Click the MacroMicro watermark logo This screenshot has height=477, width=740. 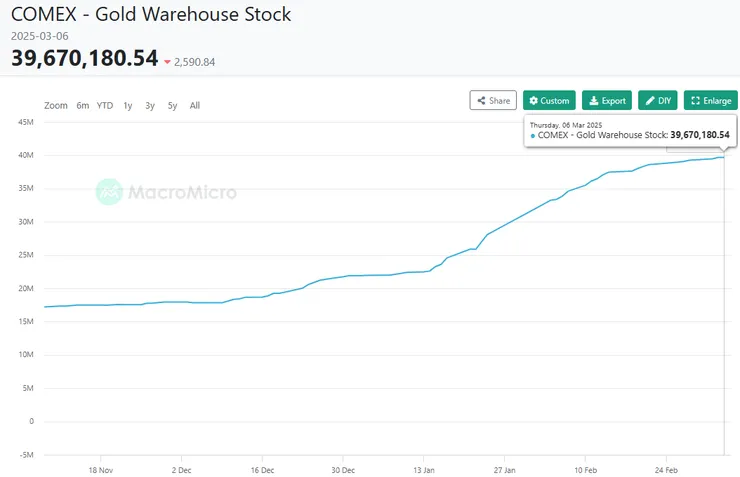[x=166, y=192]
